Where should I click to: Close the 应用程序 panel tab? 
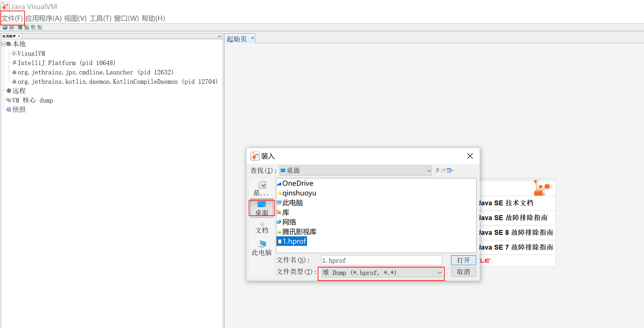click(x=19, y=36)
